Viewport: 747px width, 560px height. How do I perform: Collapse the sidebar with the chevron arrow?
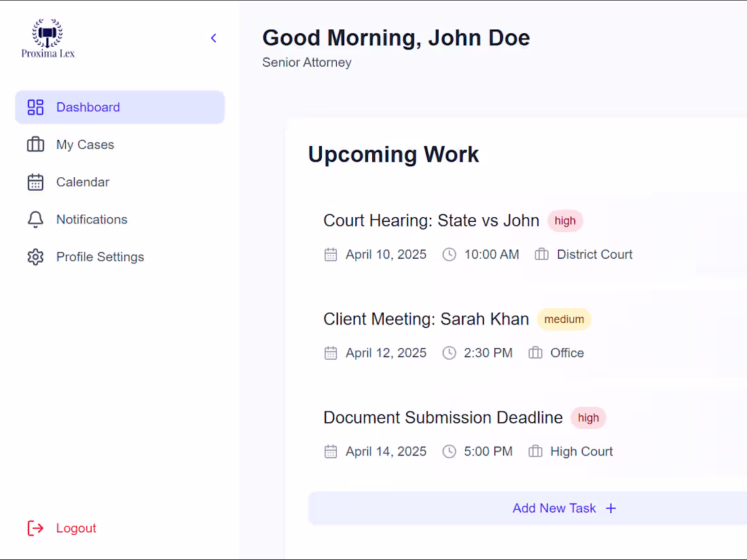point(214,38)
